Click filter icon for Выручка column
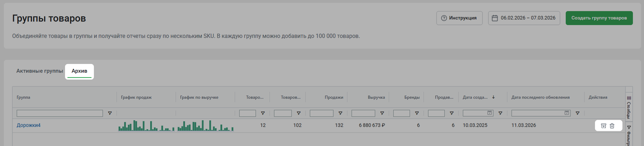The image size is (644, 146). coord(382,113)
